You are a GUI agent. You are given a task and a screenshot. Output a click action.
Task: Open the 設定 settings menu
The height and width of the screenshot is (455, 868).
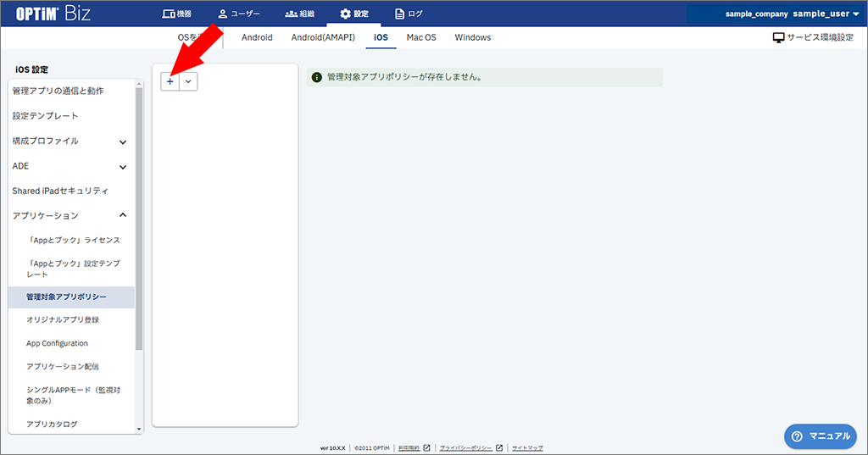coord(354,14)
